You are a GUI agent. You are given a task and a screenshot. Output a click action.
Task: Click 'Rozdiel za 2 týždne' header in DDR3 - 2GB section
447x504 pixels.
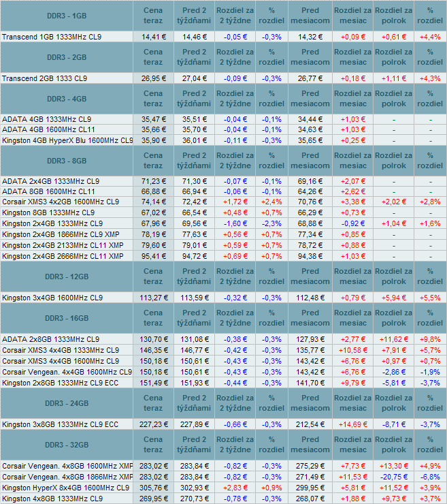[x=235, y=57]
